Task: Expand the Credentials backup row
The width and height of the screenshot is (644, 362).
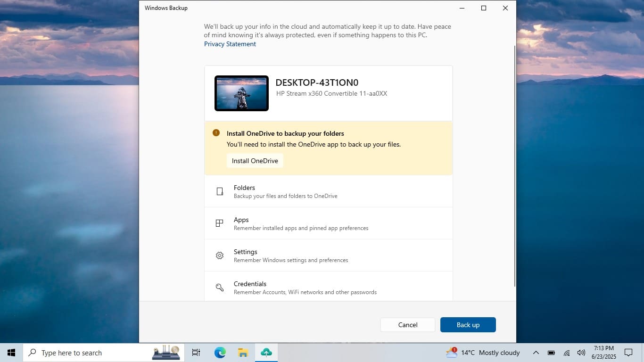Action: pyautogui.click(x=328, y=288)
